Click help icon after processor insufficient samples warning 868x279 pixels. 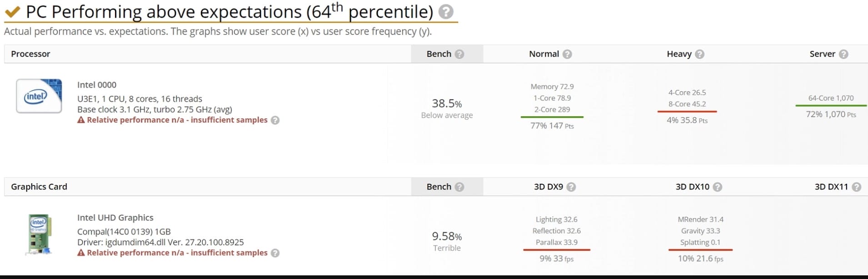tap(275, 120)
